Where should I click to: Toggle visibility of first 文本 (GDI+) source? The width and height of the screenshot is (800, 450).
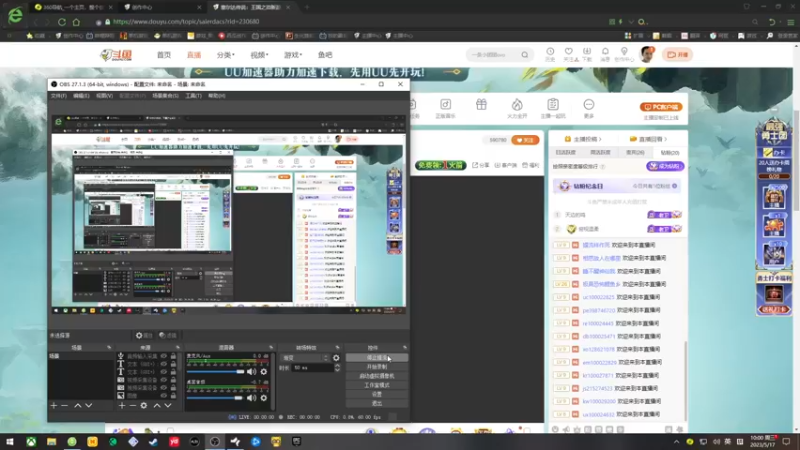click(164, 364)
